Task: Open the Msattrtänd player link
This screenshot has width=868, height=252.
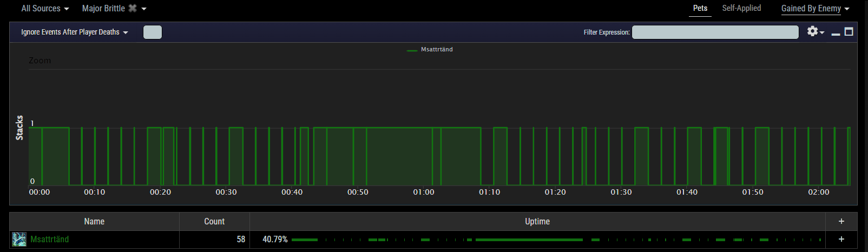Action: [50, 239]
